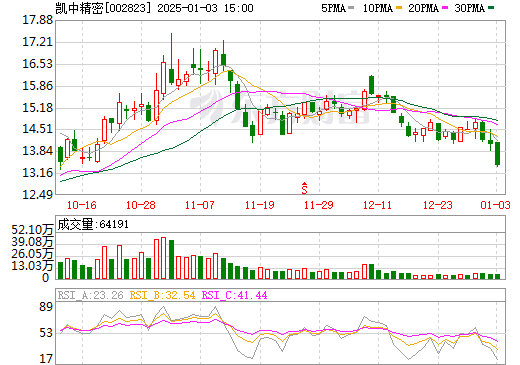Click the last green candlestick on 01-03

497,154
